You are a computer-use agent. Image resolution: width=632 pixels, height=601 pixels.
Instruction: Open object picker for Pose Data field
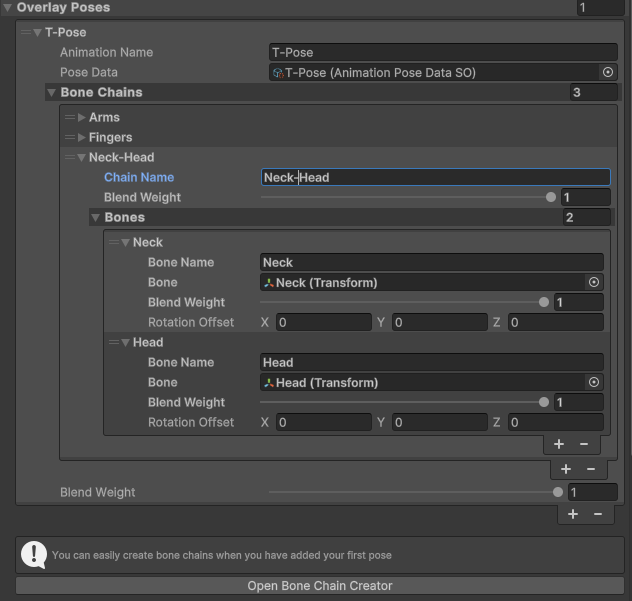coord(607,73)
